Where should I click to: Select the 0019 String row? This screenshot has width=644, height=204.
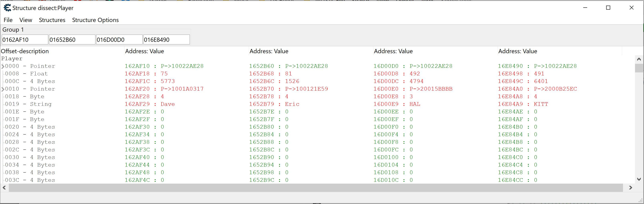[28, 104]
